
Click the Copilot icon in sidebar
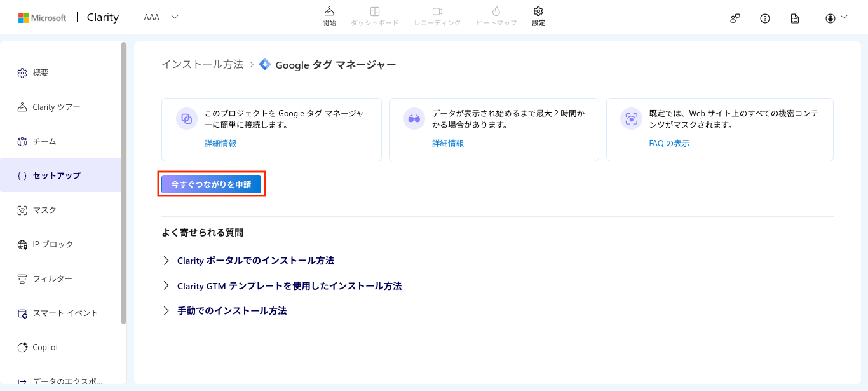click(22, 347)
